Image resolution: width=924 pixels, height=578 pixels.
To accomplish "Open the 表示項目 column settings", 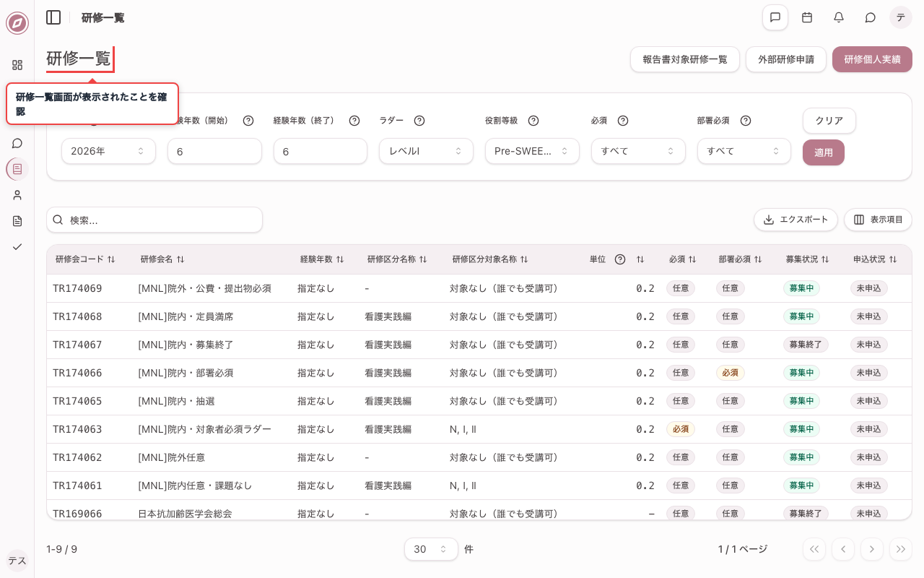I will (878, 220).
